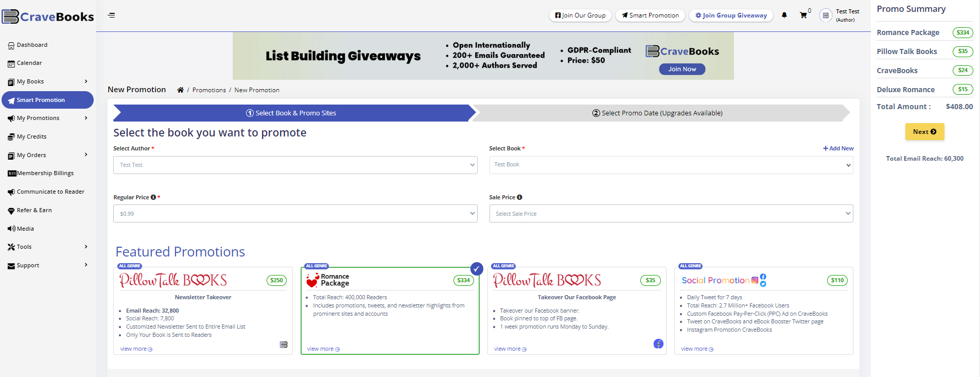Expand My Books submenu
980x377 pixels.
coord(86,81)
